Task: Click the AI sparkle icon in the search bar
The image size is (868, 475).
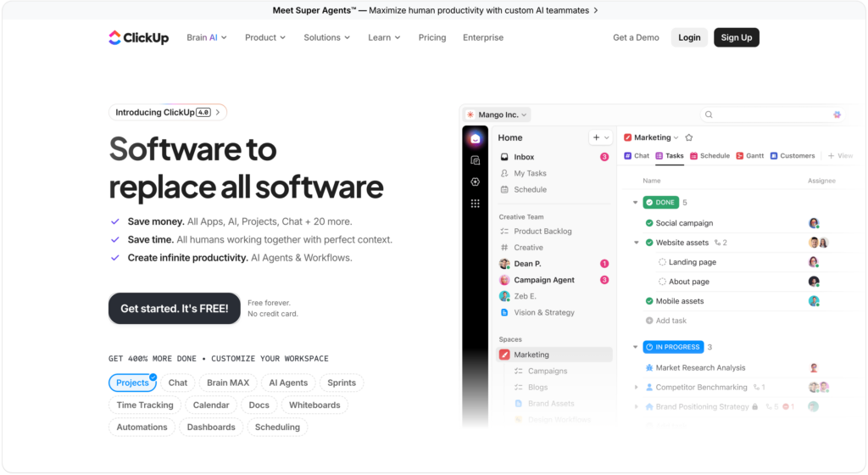Action: pos(837,115)
